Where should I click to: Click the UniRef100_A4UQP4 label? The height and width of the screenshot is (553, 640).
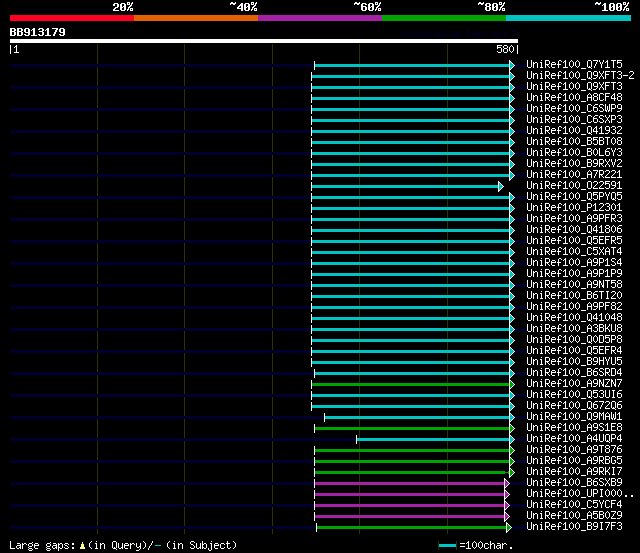coord(574,439)
